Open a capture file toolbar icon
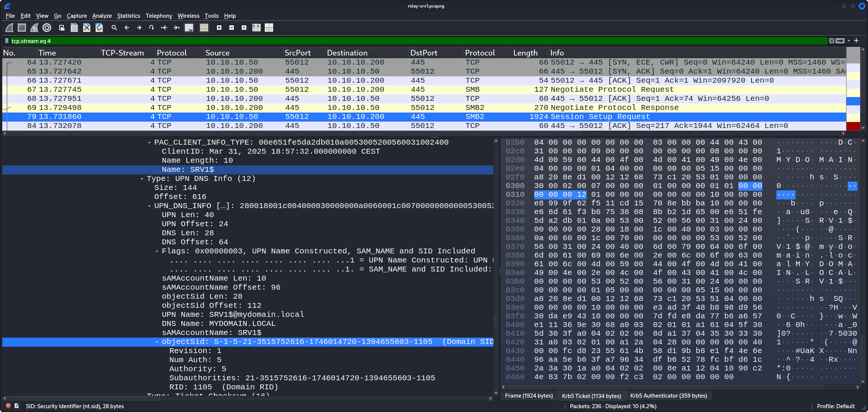The width and height of the screenshot is (868, 412). [62, 28]
